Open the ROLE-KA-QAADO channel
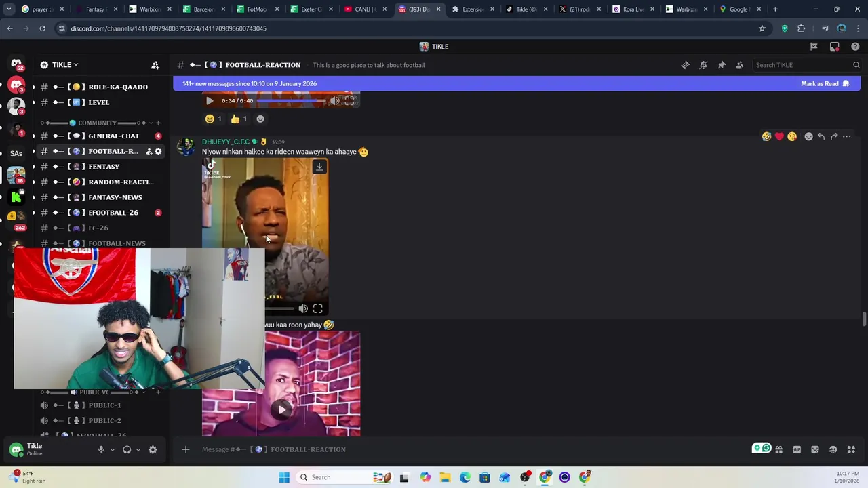 100,87
